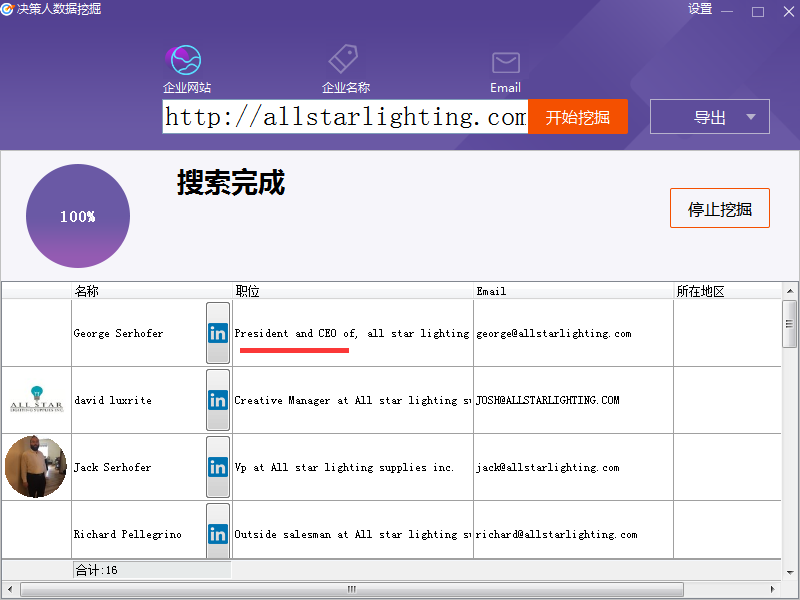
Task: Open George Serhofer's LinkedIn profile icon
Action: coord(218,333)
